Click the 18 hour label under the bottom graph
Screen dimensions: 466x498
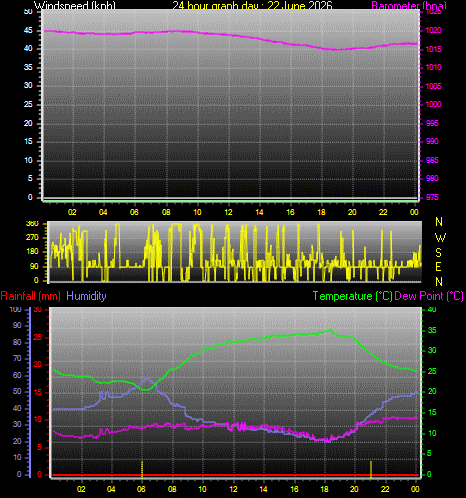click(x=324, y=489)
